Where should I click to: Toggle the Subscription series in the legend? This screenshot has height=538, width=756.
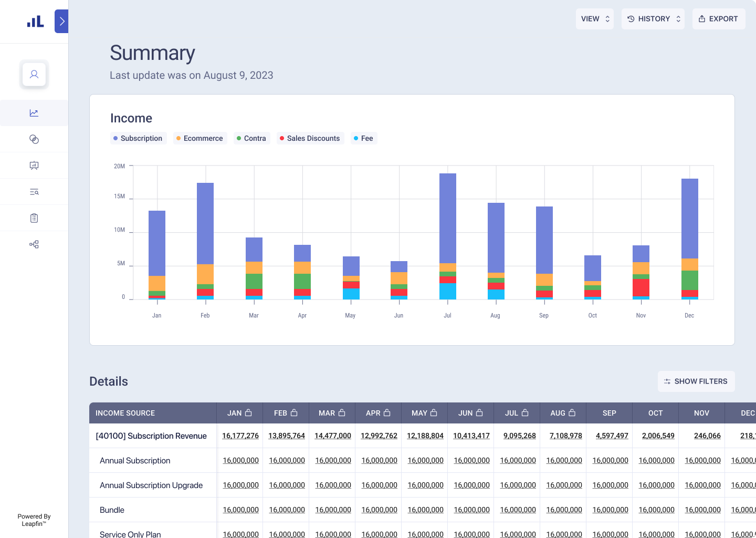click(138, 138)
